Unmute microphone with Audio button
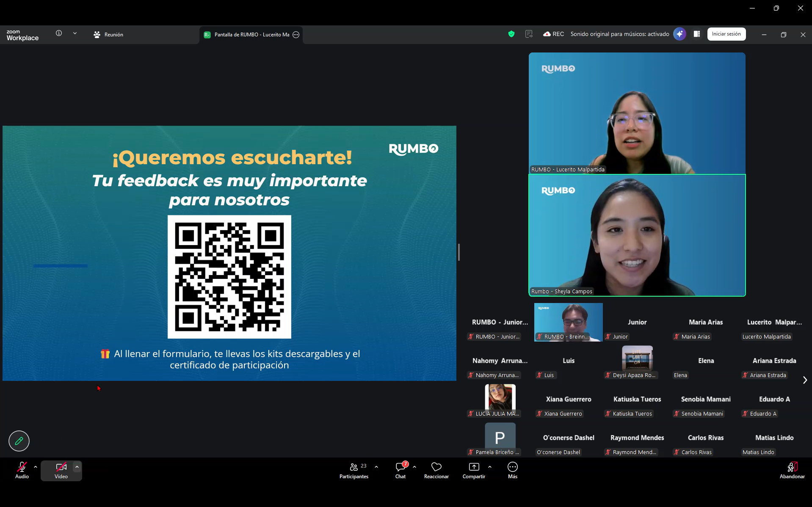Image resolution: width=812 pixels, height=507 pixels. coord(22,471)
